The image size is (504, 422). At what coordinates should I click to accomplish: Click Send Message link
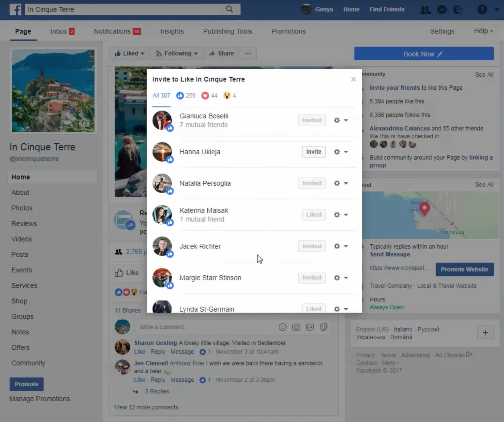[390, 255]
